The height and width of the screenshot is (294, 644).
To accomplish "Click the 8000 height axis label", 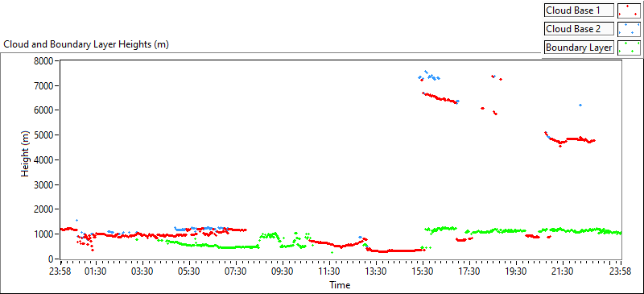I will 44,61.
